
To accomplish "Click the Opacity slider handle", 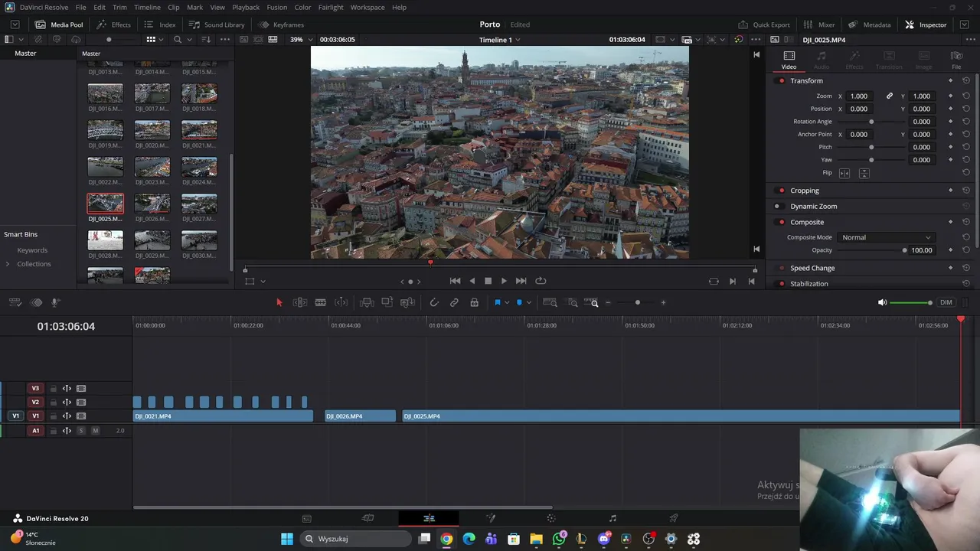I will pyautogui.click(x=904, y=250).
